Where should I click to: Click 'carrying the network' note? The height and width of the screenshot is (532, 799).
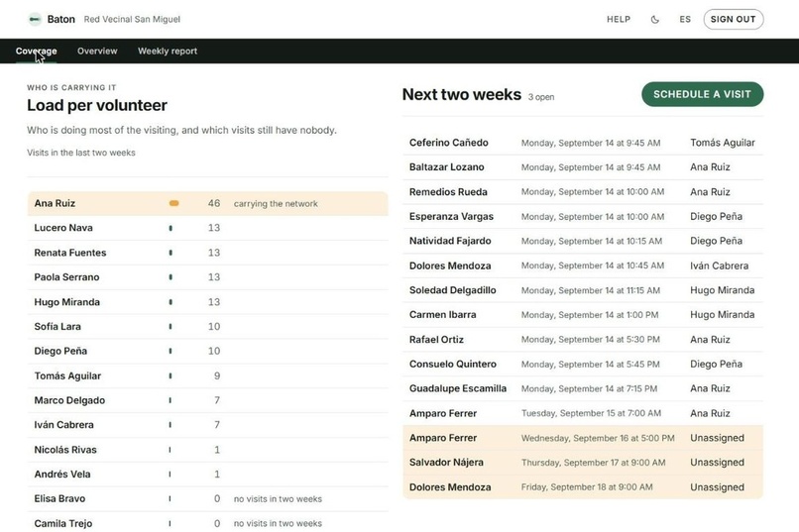(x=276, y=204)
